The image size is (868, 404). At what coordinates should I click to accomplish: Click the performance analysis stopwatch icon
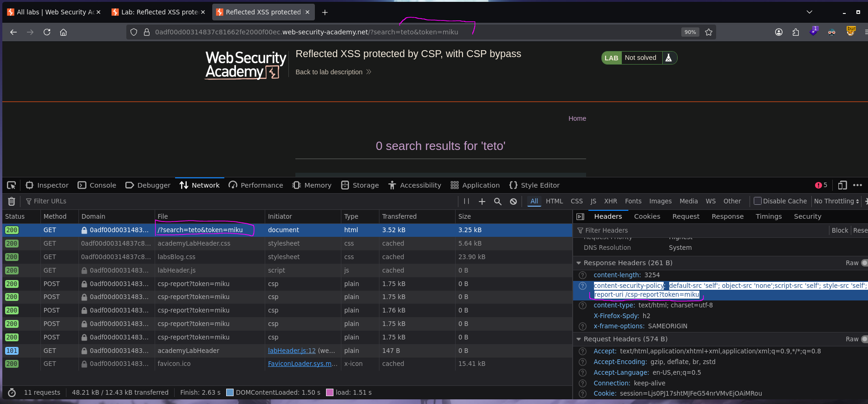click(12, 392)
